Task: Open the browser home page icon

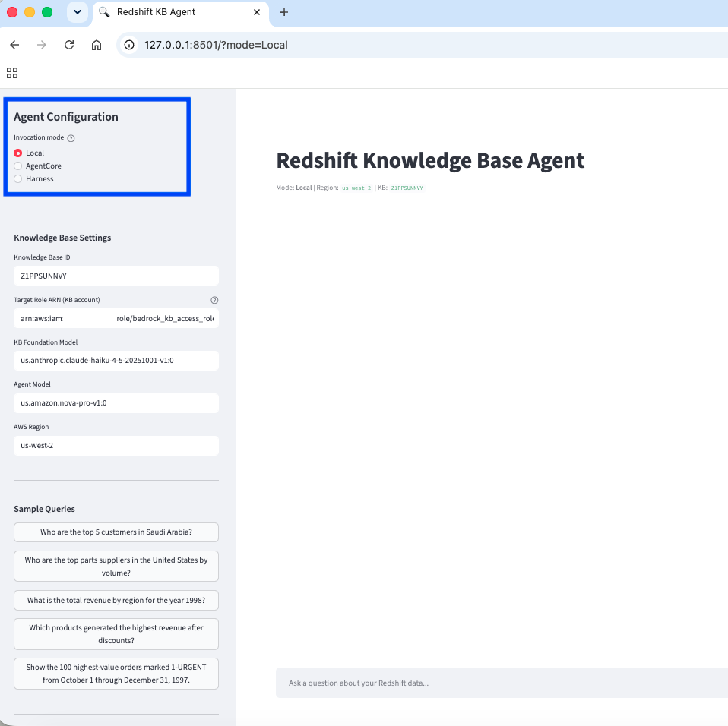Action: tap(96, 45)
